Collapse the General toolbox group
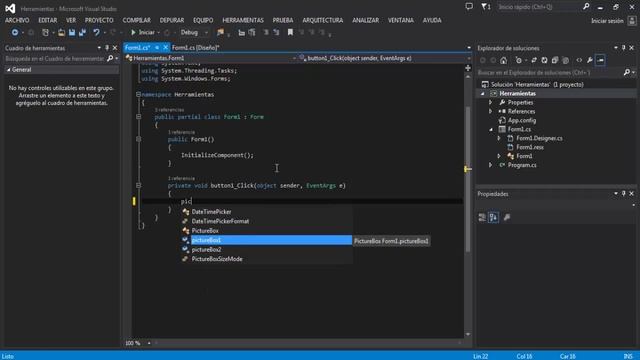 coord(8,70)
